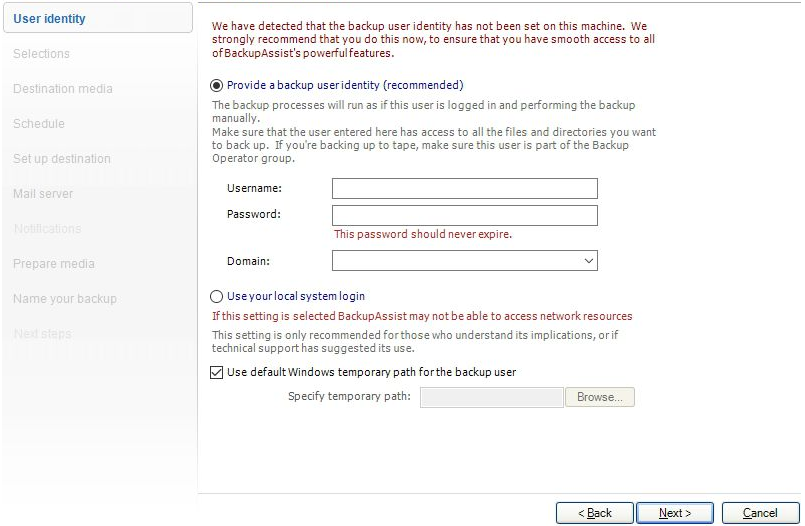805x526 pixels.
Task: Jump to the Mail server step
Action: click(x=43, y=194)
